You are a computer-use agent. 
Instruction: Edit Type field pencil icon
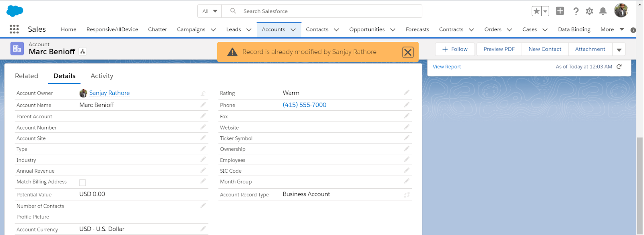203,148
